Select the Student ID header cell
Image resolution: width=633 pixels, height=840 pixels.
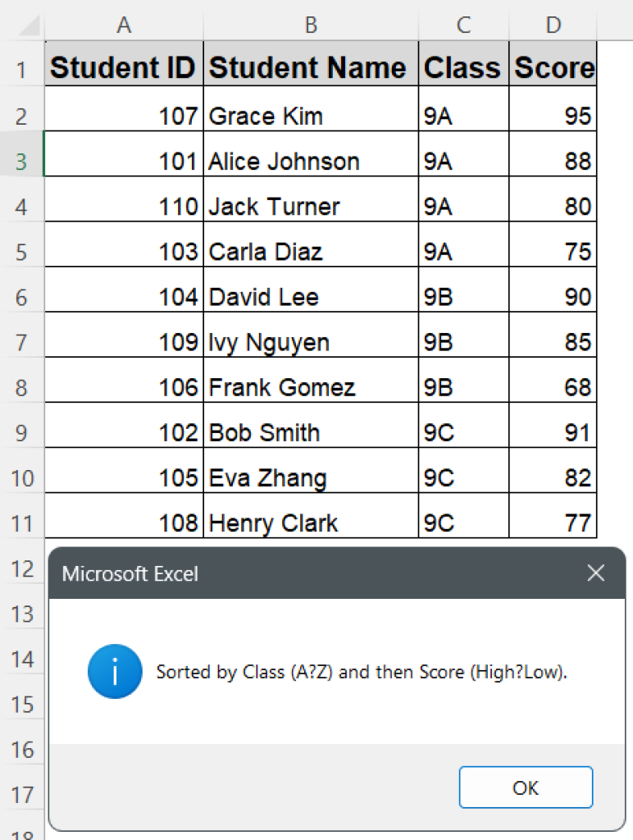(x=124, y=66)
